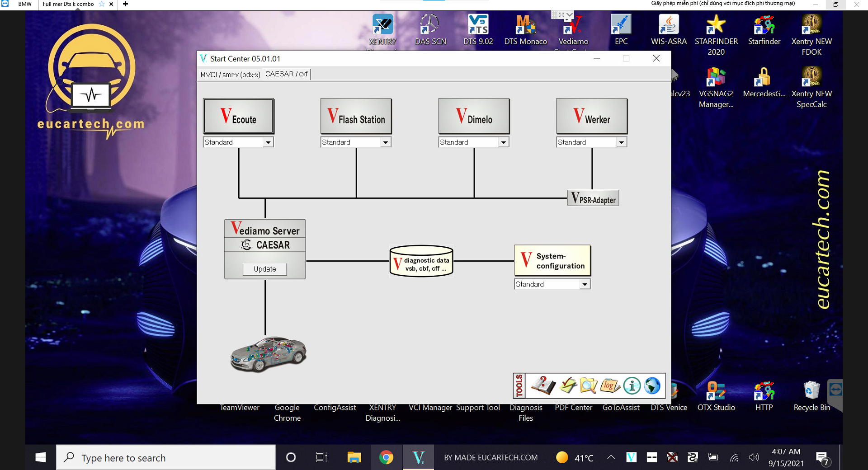The image size is (868, 470).
Task: Open the info tool icon
Action: [x=632, y=385]
